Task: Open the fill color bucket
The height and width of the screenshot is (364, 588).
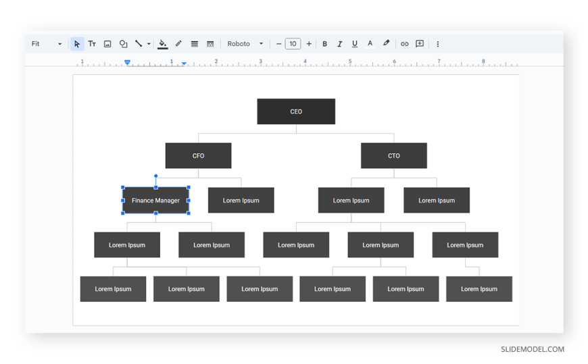Action: click(x=162, y=44)
